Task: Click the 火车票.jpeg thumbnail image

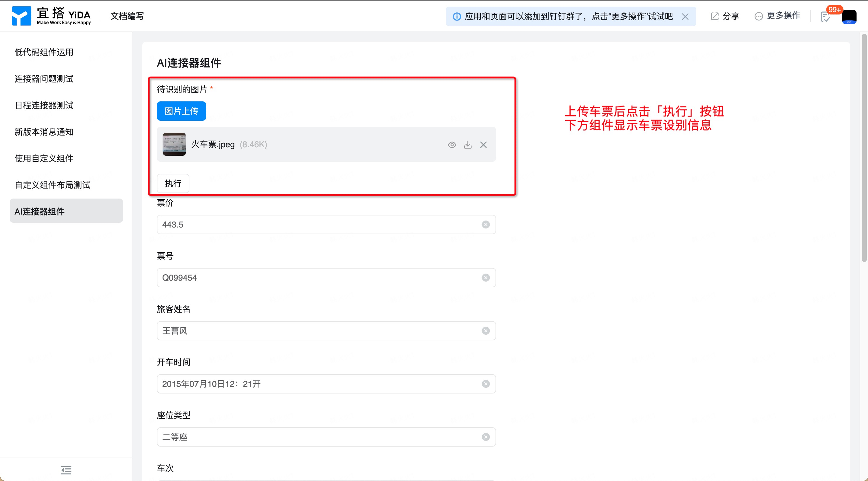Action: coord(174,144)
